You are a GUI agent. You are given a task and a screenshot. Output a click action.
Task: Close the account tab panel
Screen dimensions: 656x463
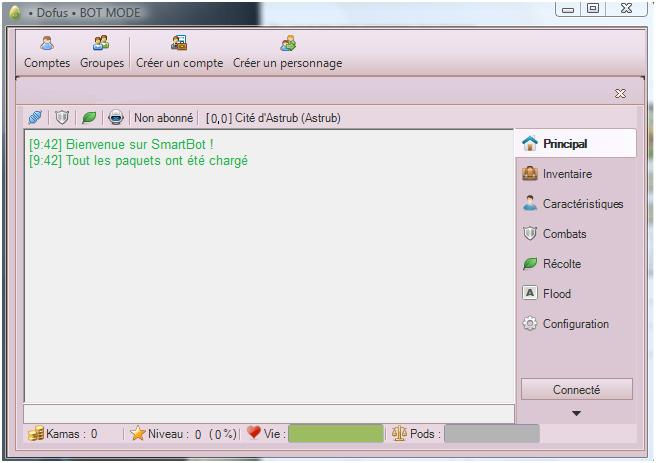coord(620,94)
